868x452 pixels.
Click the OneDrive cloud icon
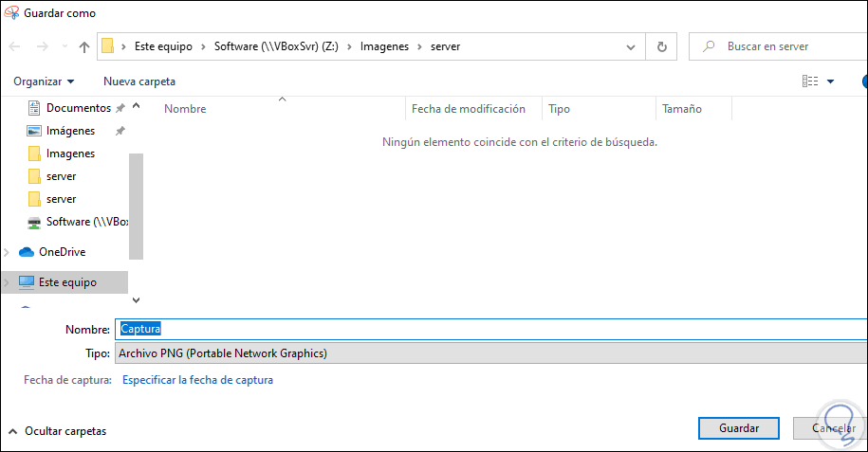[x=26, y=252]
